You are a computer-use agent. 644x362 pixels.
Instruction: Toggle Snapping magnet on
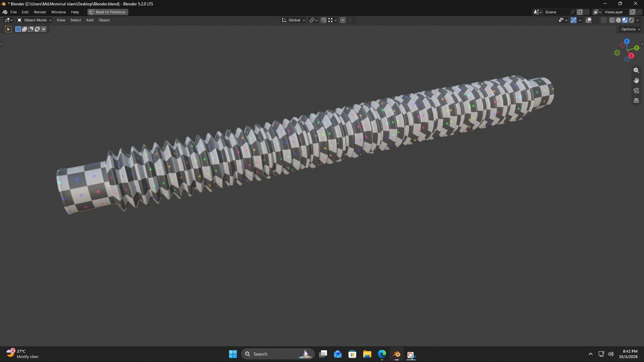(x=323, y=20)
